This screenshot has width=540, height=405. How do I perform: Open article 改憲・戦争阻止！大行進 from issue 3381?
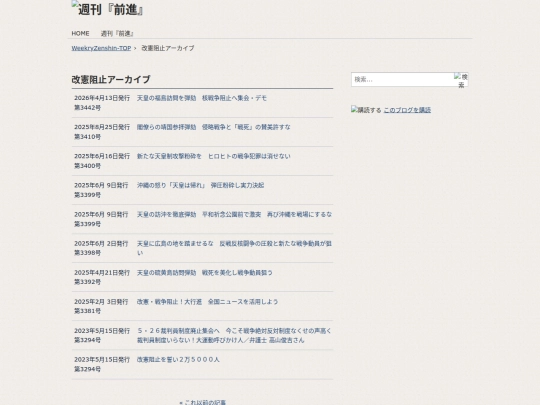pyautogui.click(x=207, y=302)
